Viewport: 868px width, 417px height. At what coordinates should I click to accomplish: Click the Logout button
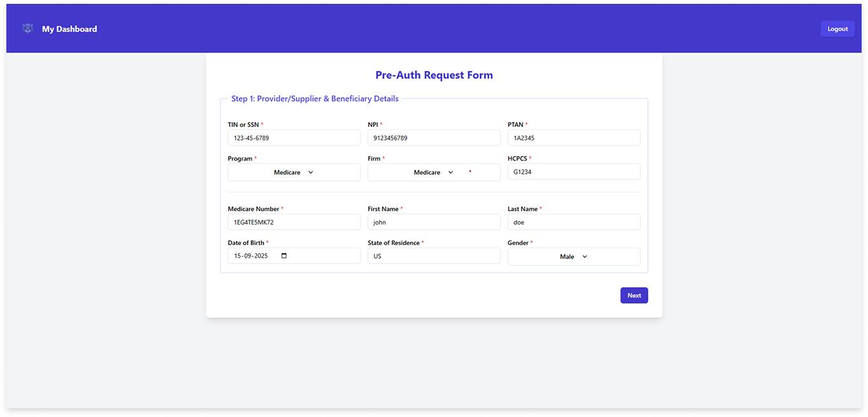[x=837, y=29]
